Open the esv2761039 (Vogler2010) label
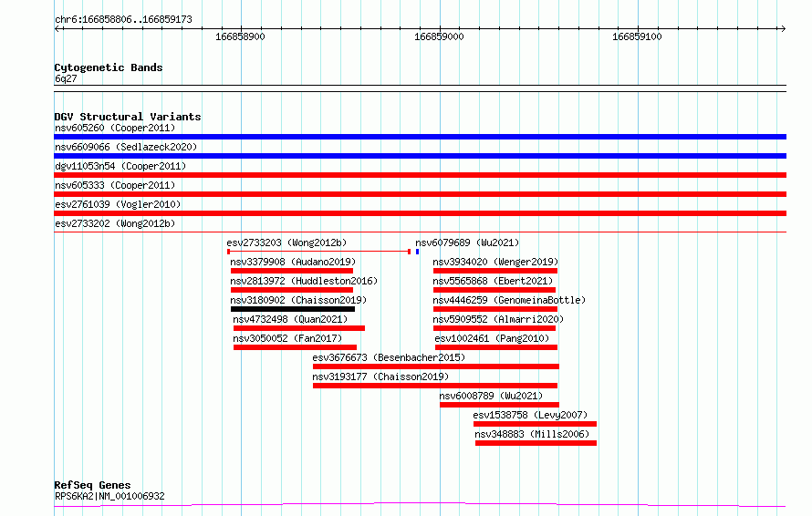 pos(118,204)
